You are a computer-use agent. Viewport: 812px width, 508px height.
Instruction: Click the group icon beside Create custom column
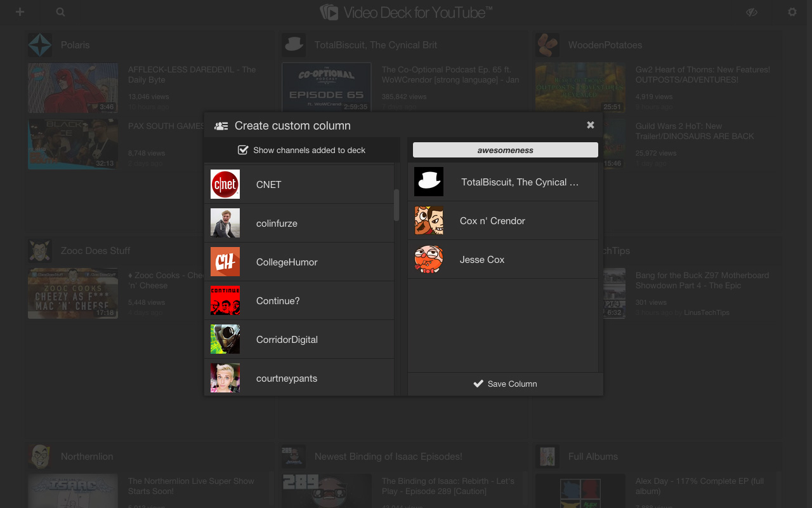[x=221, y=125]
